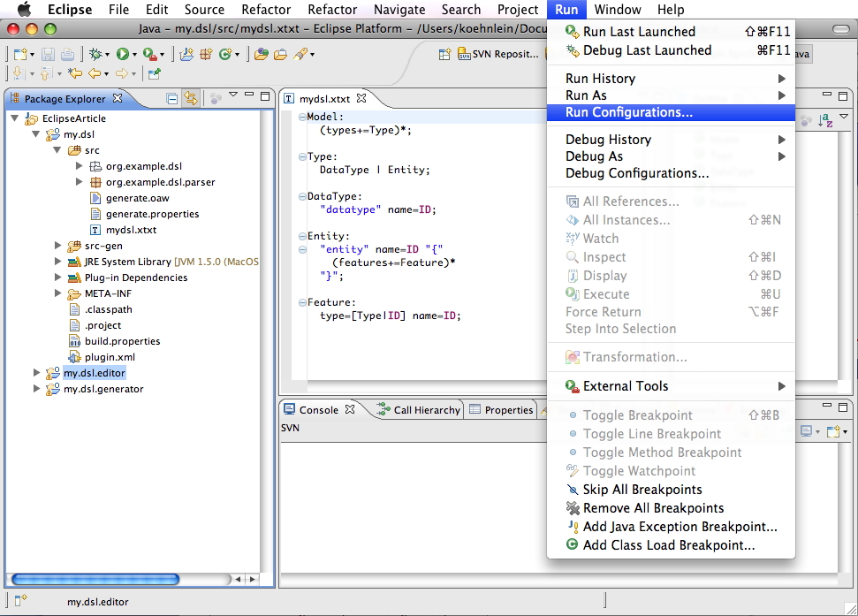The image size is (858, 616).
Task: Select Remove All Breakpoints
Action: (671, 508)
